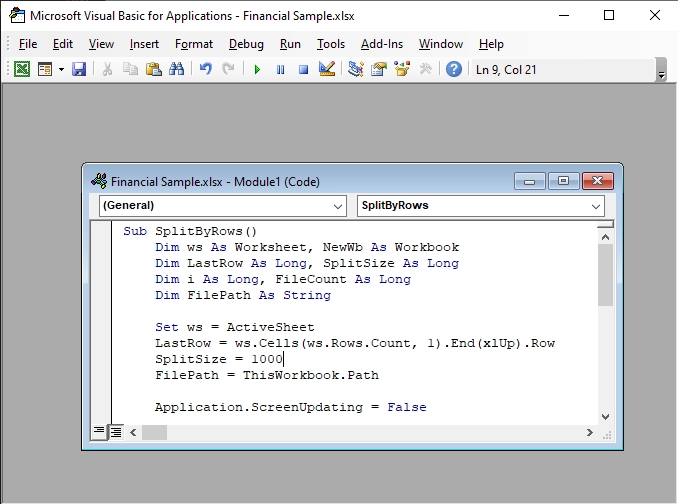Run the macro with the green play icon

pos(257,69)
